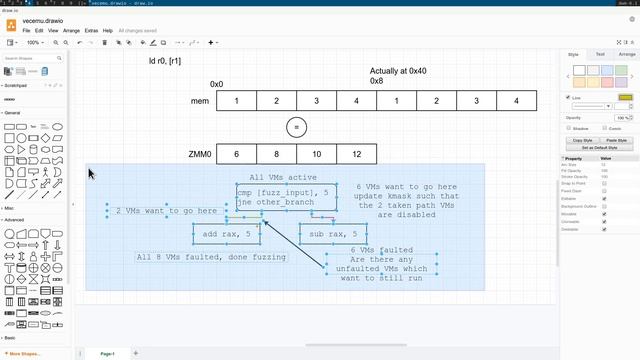This screenshot has height=360, width=640.
Task: Bring selected shapes to front
Action: click(x=118, y=42)
